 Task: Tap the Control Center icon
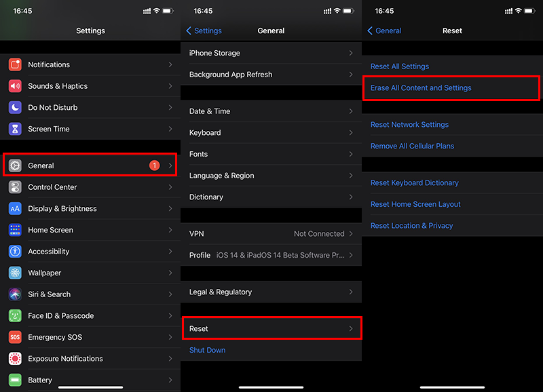click(15, 187)
